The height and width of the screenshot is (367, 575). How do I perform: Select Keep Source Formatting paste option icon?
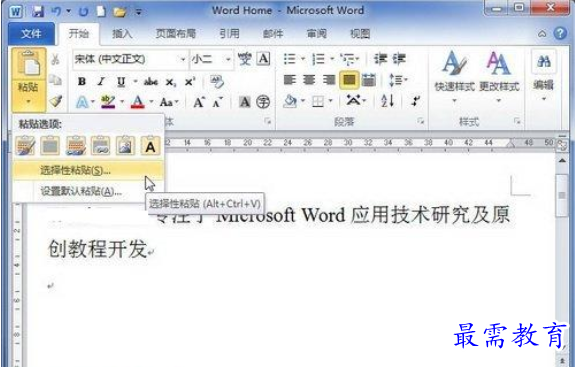point(25,146)
